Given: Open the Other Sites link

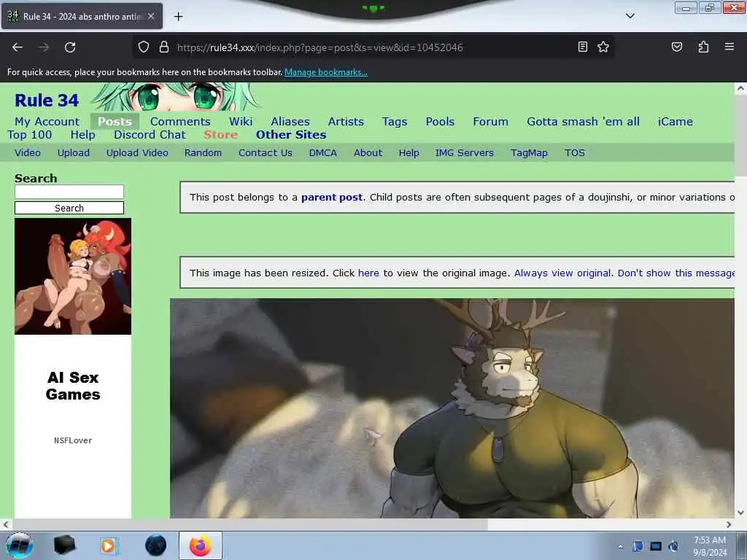Looking at the screenshot, I should (x=291, y=135).
